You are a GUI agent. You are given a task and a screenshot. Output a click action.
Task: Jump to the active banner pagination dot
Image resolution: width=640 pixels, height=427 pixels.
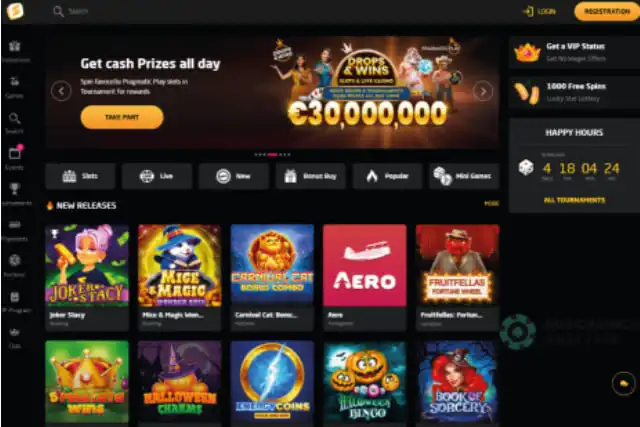[272, 155]
